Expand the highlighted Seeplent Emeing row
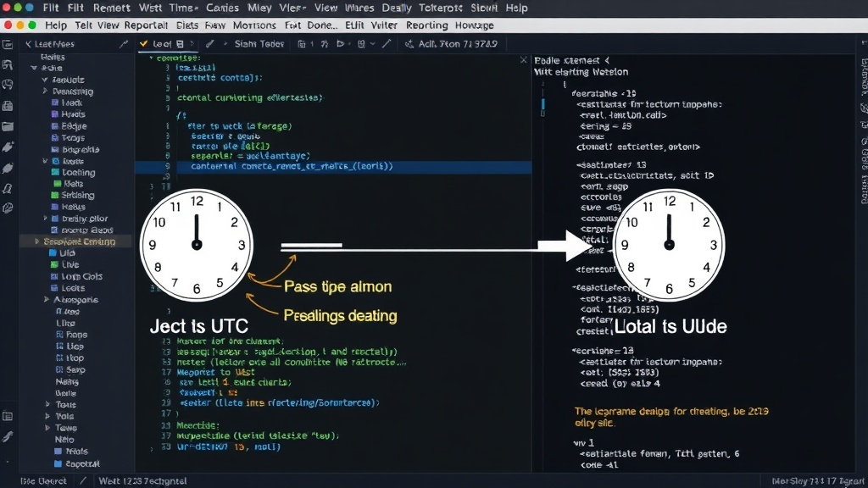The width and height of the screenshot is (868, 488). pos(37,241)
